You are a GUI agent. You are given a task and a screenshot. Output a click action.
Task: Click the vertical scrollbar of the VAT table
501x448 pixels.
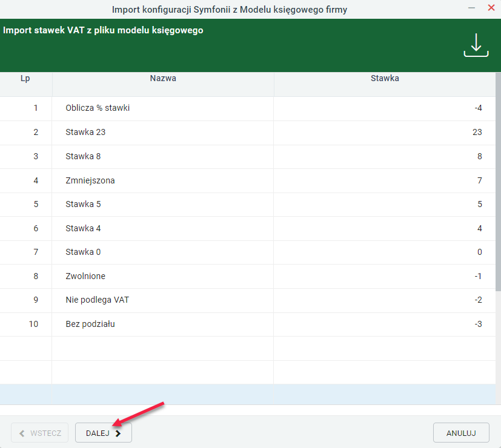tap(498, 182)
